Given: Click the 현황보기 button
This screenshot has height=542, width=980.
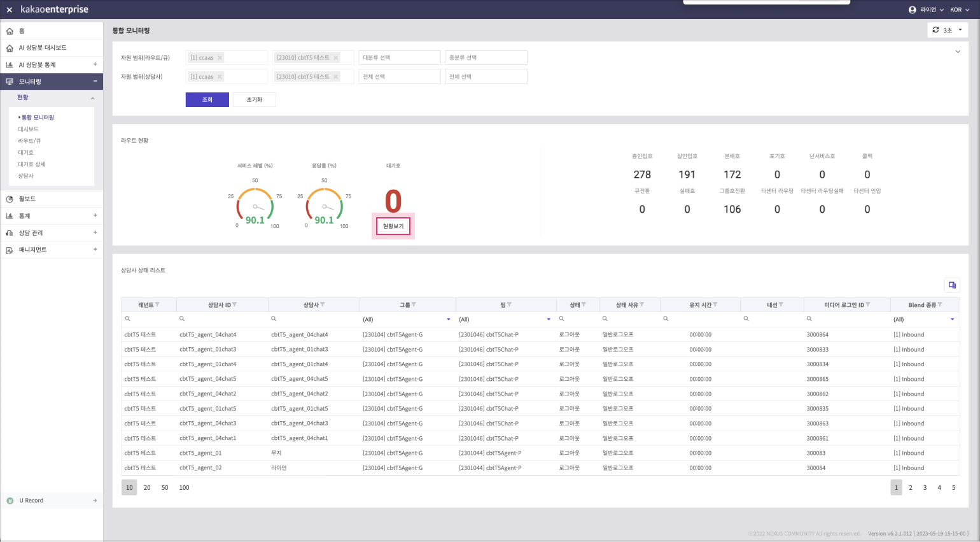Looking at the screenshot, I should coord(393,226).
